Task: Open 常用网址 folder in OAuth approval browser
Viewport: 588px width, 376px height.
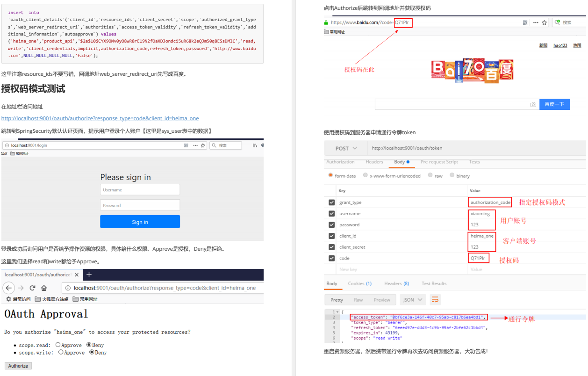Action: point(85,299)
